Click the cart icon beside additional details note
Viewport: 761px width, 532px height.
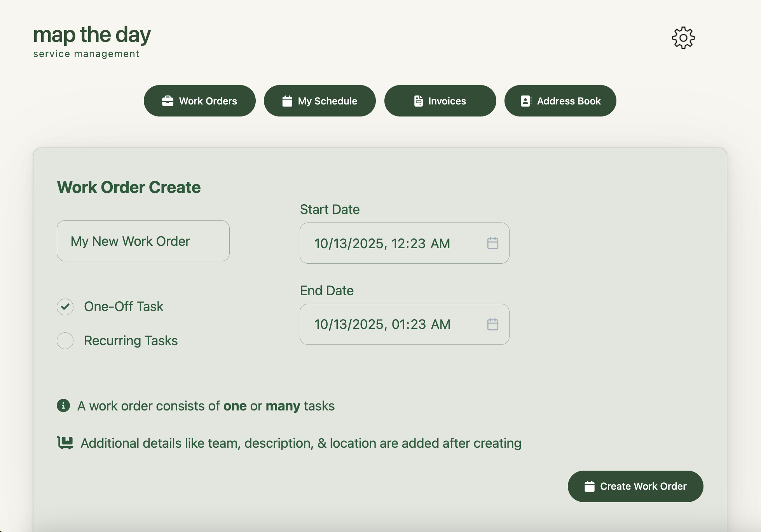click(x=65, y=443)
